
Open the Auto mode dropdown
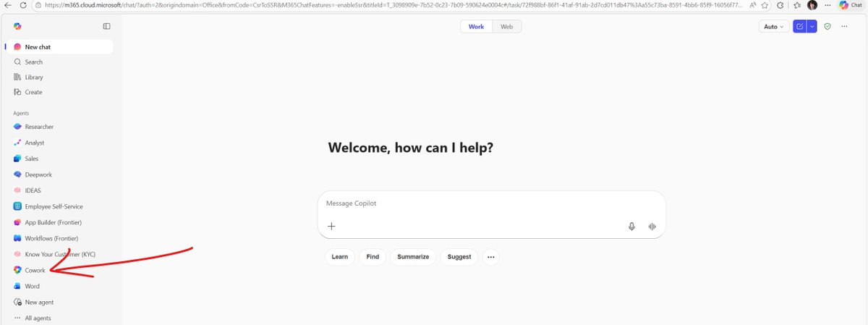pyautogui.click(x=773, y=26)
